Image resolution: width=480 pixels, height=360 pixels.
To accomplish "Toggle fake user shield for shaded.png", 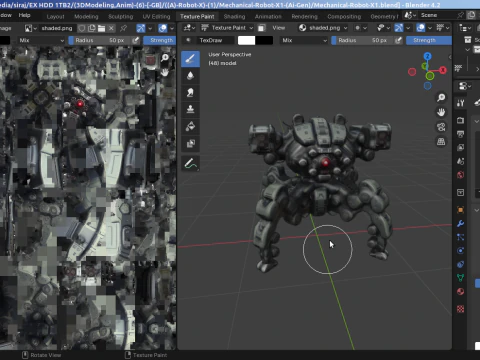I will (82, 28).
